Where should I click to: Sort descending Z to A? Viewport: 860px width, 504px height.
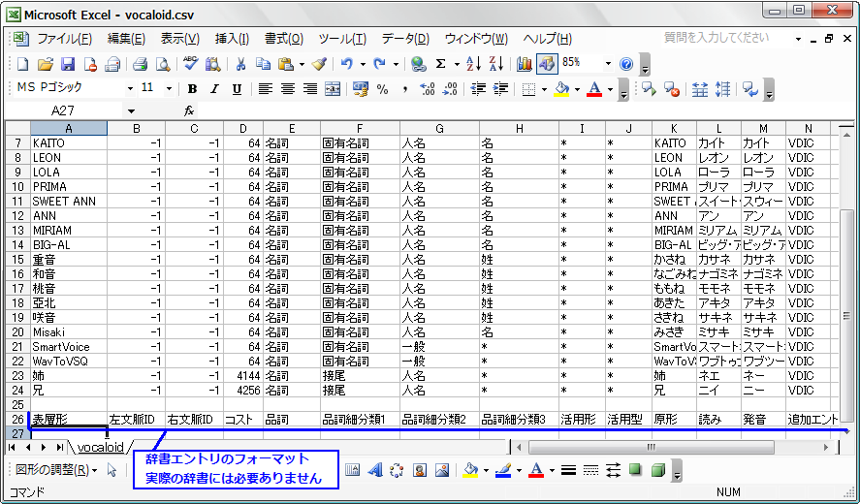496,64
